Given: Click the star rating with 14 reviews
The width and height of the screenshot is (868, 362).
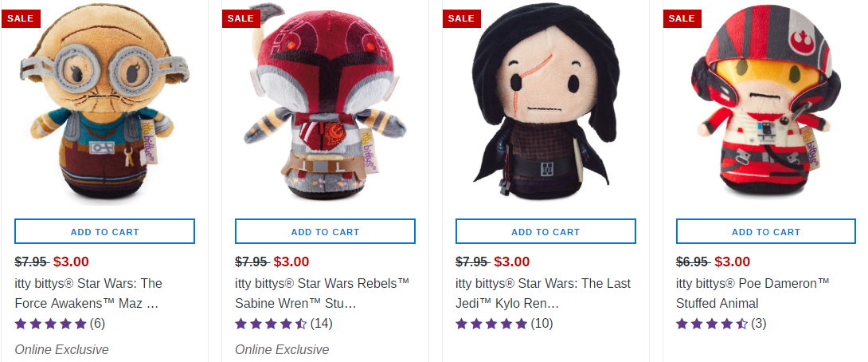Looking at the screenshot, I should pyautogui.click(x=272, y=324).
